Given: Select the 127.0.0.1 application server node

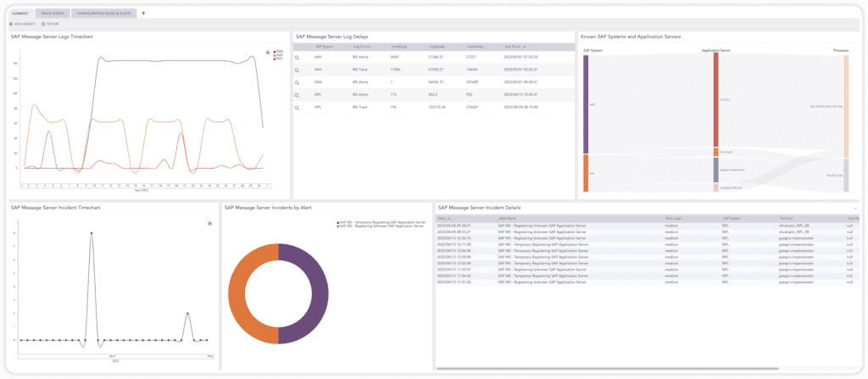Looking at the screenshot, I should click(x=715, y=100).
